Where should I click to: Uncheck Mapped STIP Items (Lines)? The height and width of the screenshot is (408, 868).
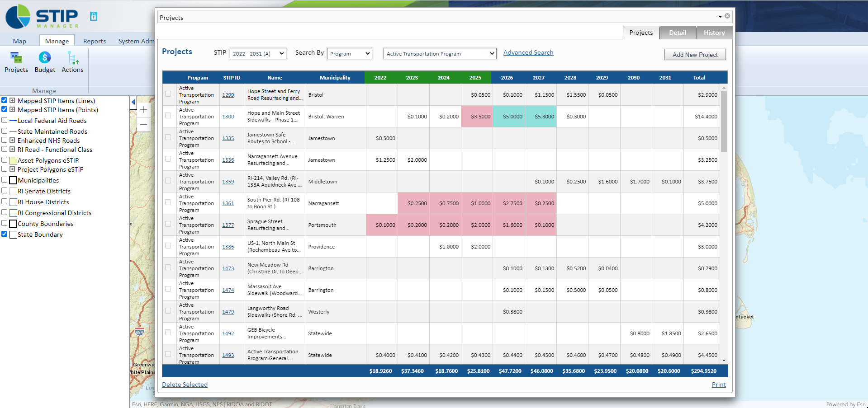[x=5, y=100]
